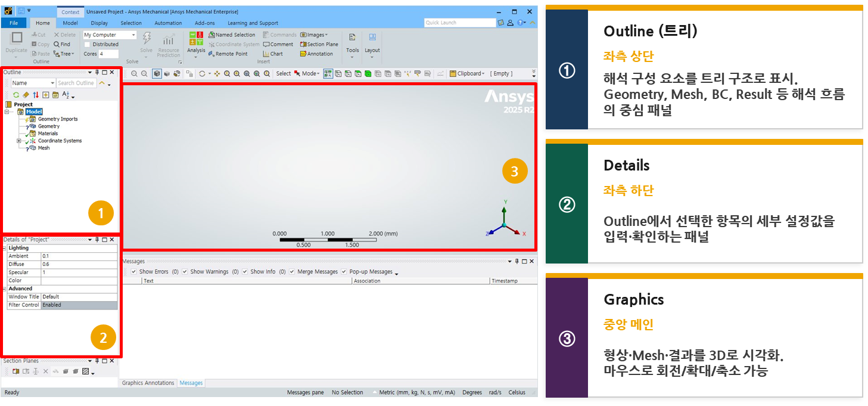Click Metric units in status bar
This screenshot has width=868, height=406.
(416, 392)
